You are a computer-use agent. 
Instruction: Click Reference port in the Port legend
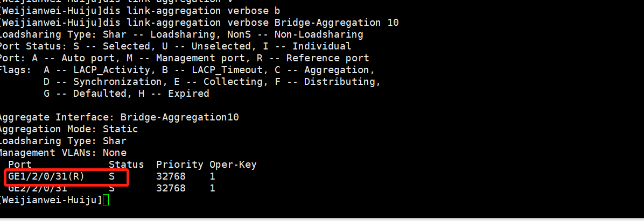pos(327,58)
